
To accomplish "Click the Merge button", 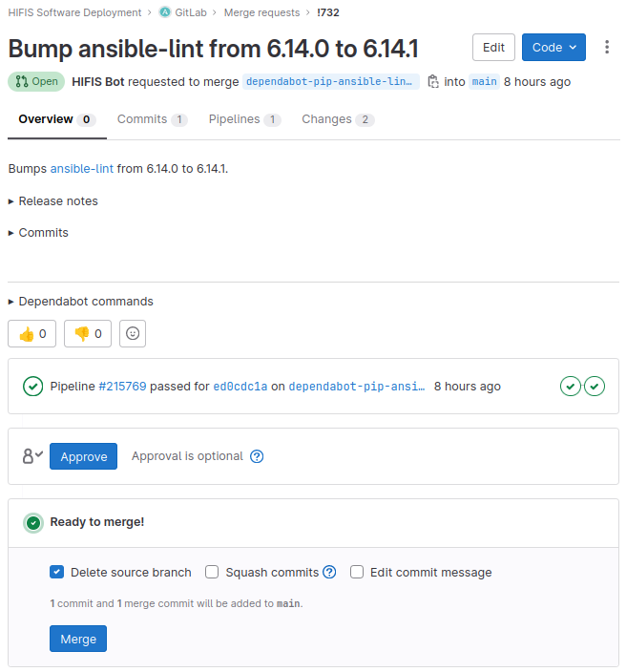I will pyautogui.click(x=78, y=639).
